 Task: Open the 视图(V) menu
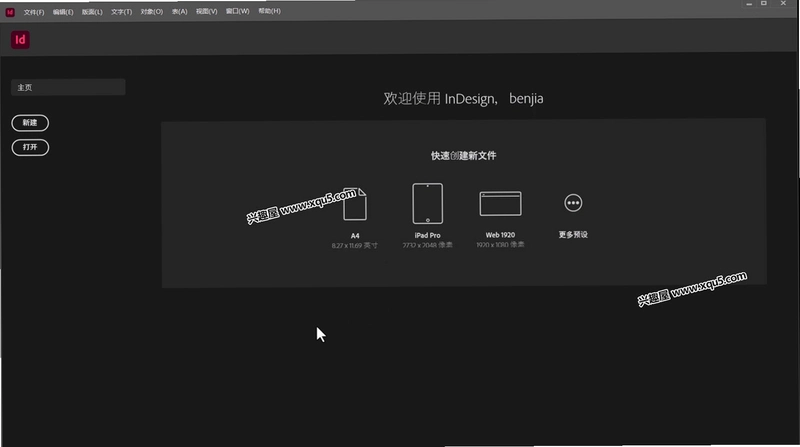tap(207, 11)
